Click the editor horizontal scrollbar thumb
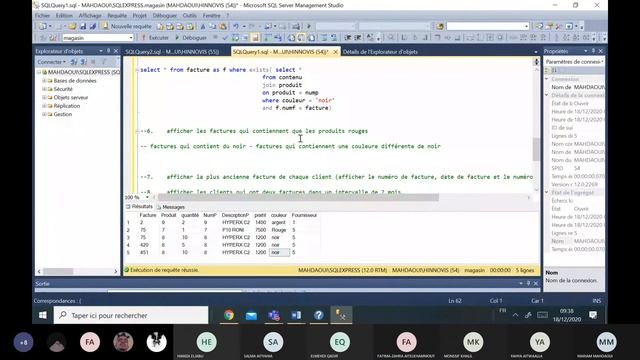Viewport: 640px width, 360px height. 298,198
